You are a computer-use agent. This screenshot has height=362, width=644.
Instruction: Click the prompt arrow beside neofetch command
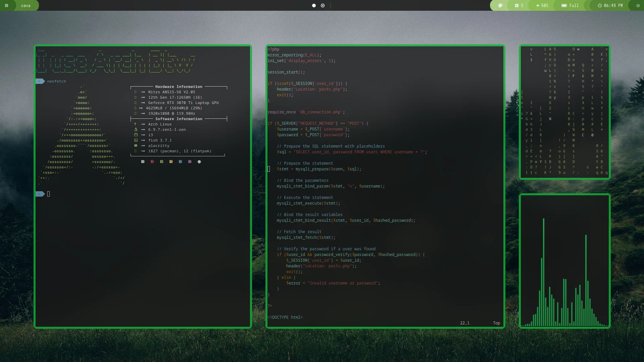[x=40, y=81]
